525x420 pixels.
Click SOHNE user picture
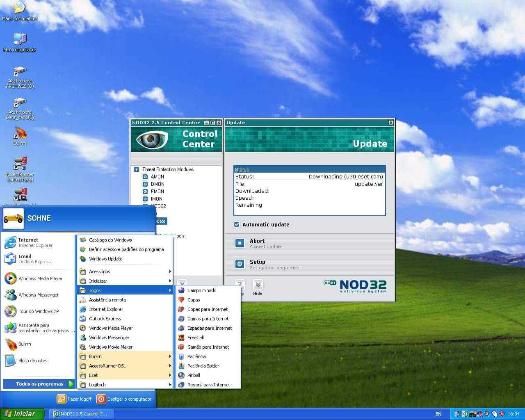coord(14,218)
